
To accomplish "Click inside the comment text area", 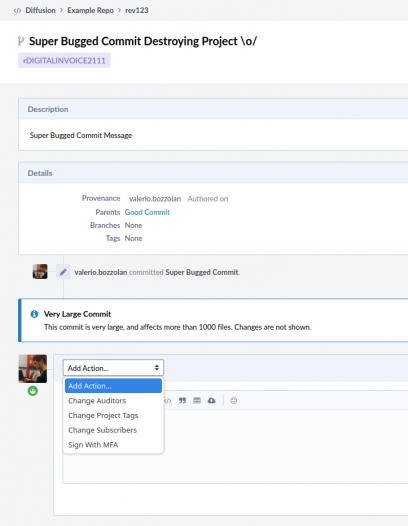I will tap(285, 446).
